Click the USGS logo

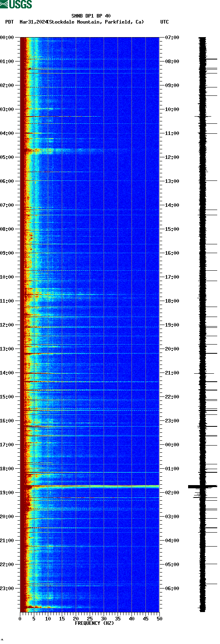click(16, 4)
